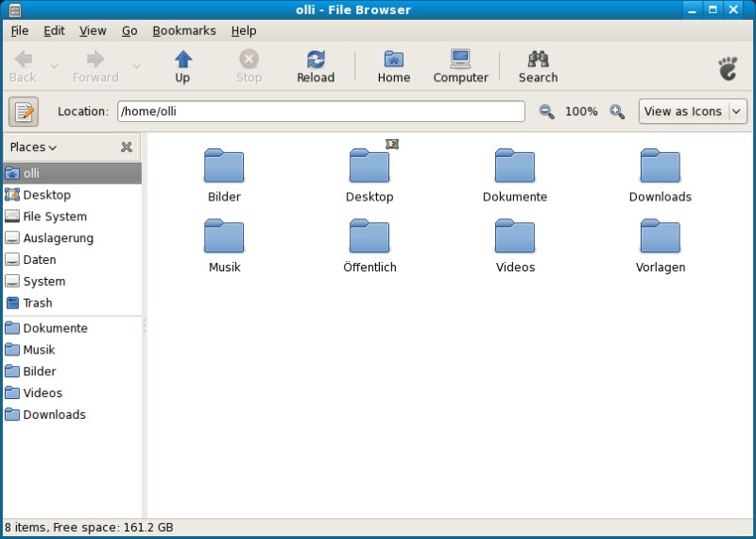Launch Search with the binoculars icon

[538, 66]
